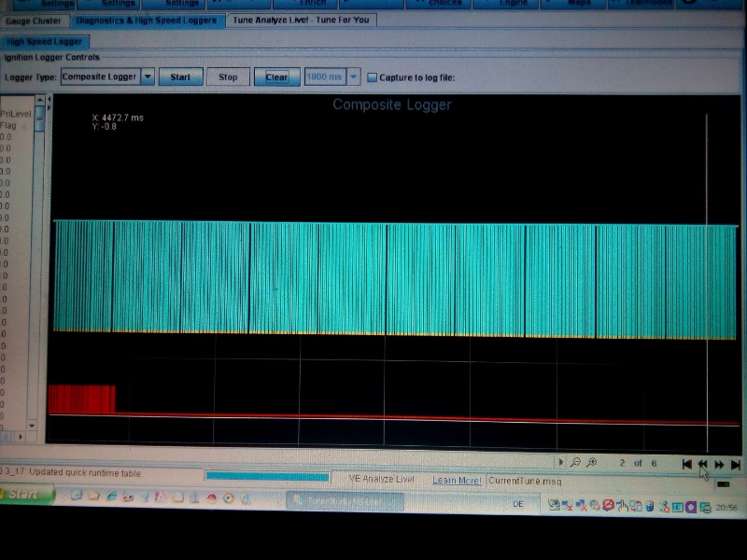Expand the 1000 ms interval dropdown
Viewport: 747px width, 560px height.
(x=353, y=77)
